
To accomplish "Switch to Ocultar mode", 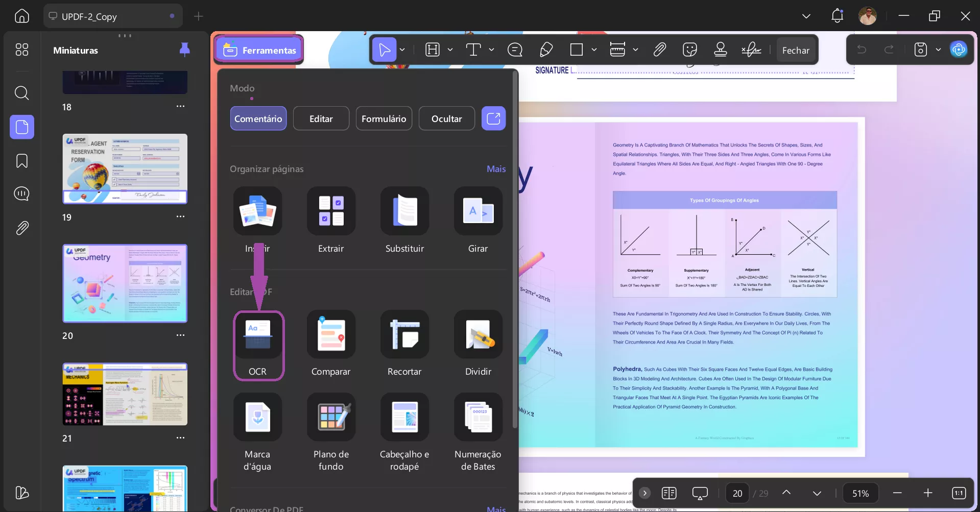I will [x=447, y=118].
